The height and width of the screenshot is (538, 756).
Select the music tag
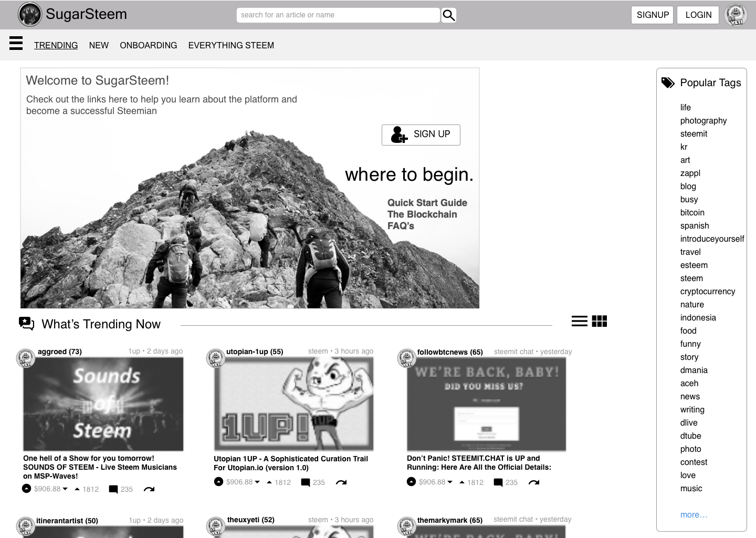tap(691, 489)
